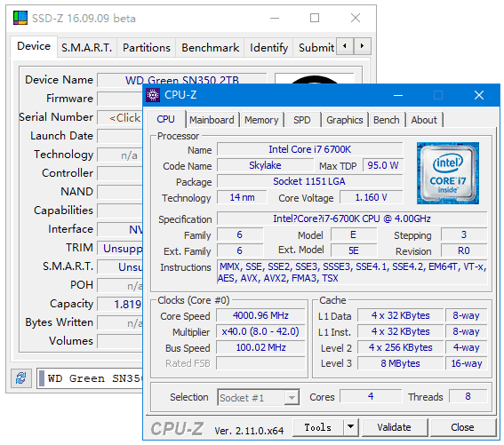
Task: Click the L1 Data value '4 x 32 KBytes'
Action: [x=401, y=315]
